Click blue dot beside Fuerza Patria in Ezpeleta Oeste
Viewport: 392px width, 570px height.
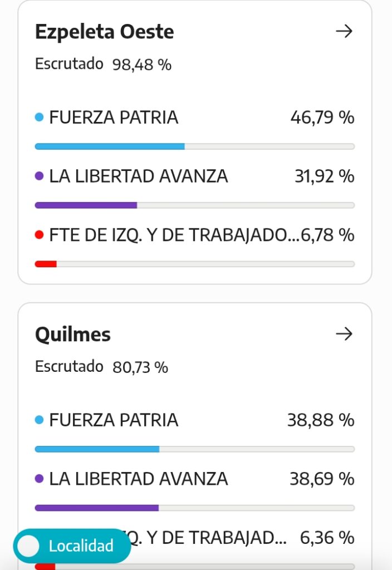point(40,117)
